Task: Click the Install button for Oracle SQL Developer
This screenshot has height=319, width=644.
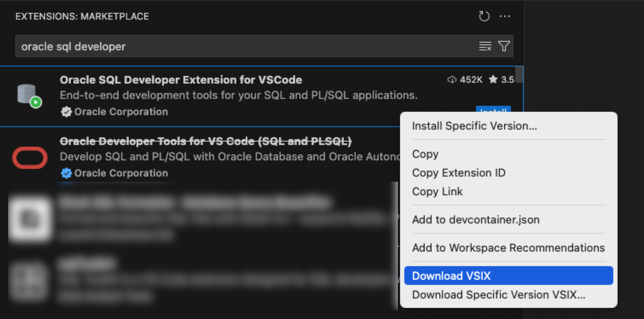Action: coord(493,110)
